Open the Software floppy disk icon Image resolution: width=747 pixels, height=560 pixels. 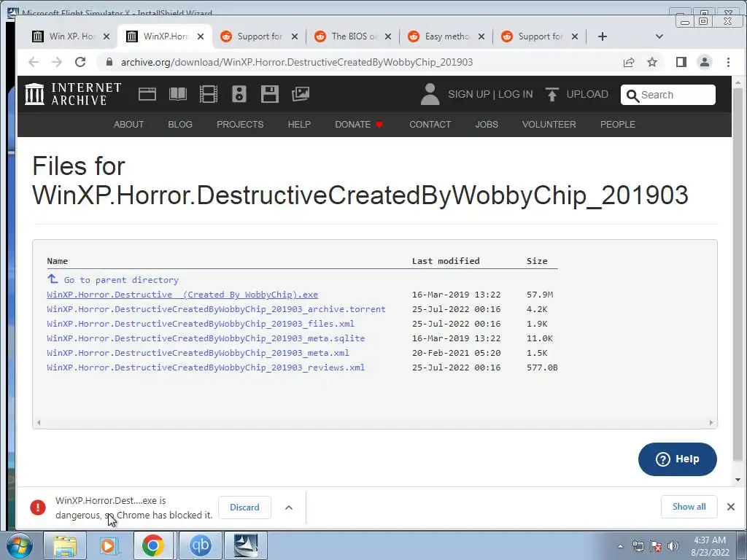[x=270, y=94]
